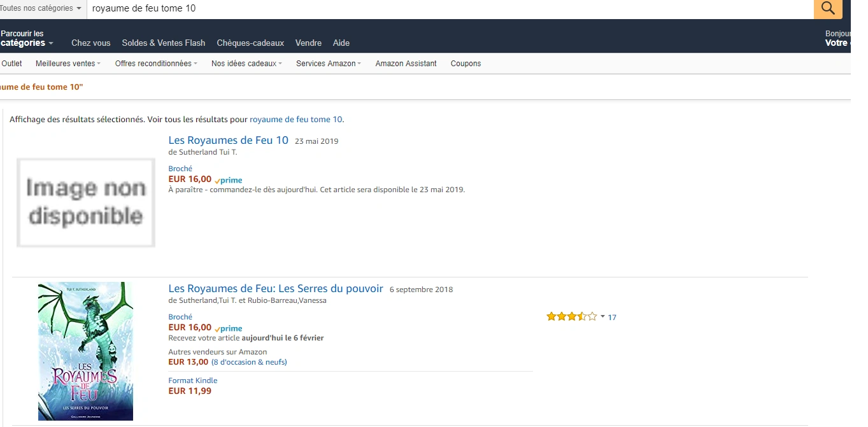
Task: Expand 'Parcourir les catégories' menu
Action: coord(27,38)
